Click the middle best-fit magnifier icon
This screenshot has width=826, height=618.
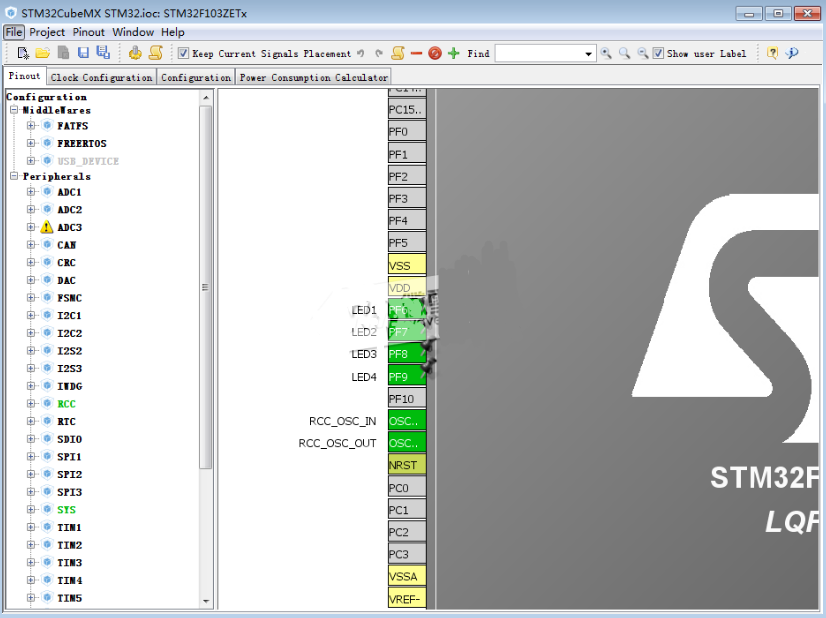pyautogui.click(x=624, y=53)
